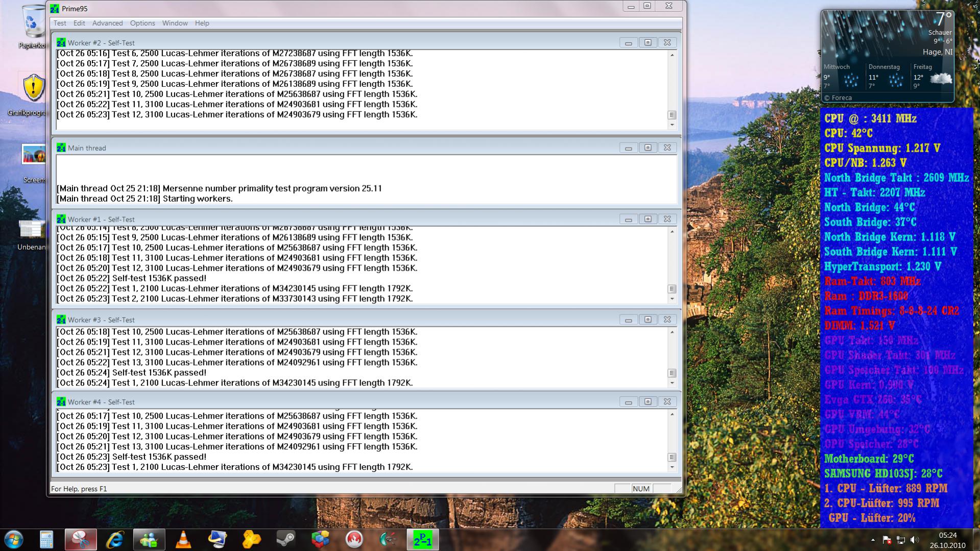Open the Options menu

pos(142,23)
